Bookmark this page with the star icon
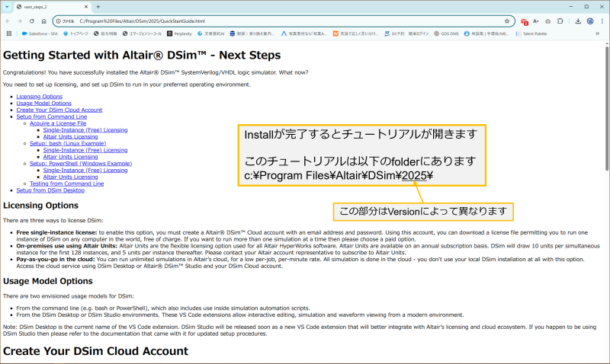The height and width of the screenshot is (364, 610). pos(506,21)
